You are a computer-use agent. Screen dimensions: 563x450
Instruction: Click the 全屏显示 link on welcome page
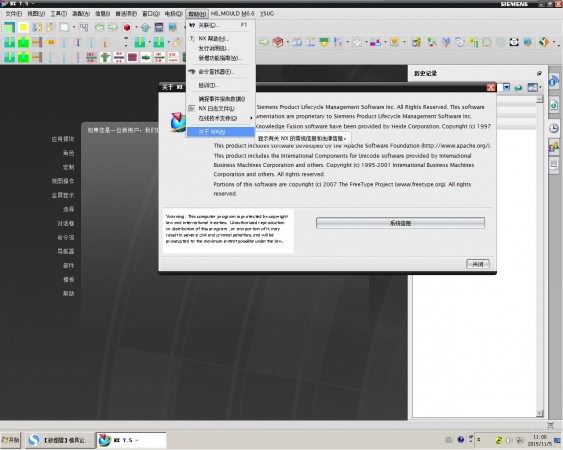coord(62,195)
